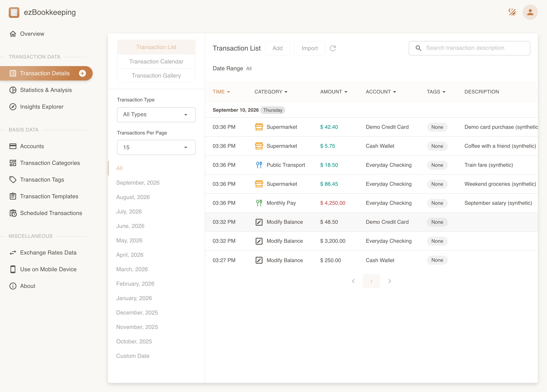Open the TAGS column filter dropdown

pyautogui.click(x=436, y=92)
